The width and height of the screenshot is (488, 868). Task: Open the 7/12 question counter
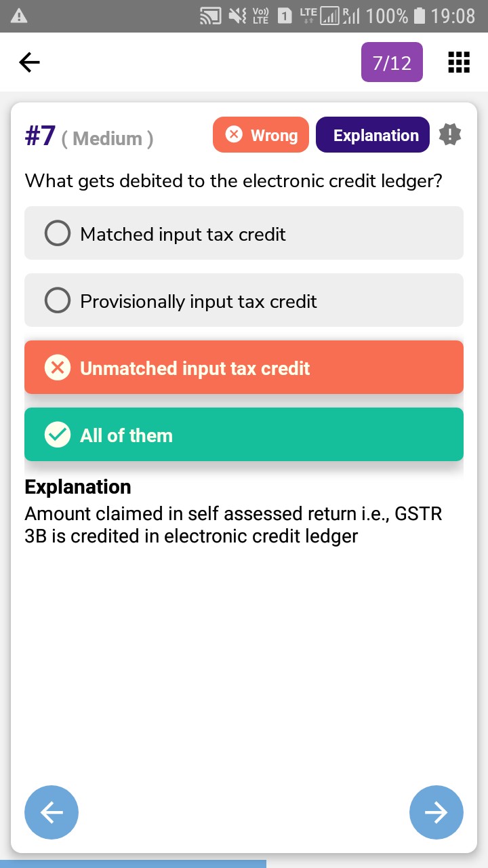392,62
